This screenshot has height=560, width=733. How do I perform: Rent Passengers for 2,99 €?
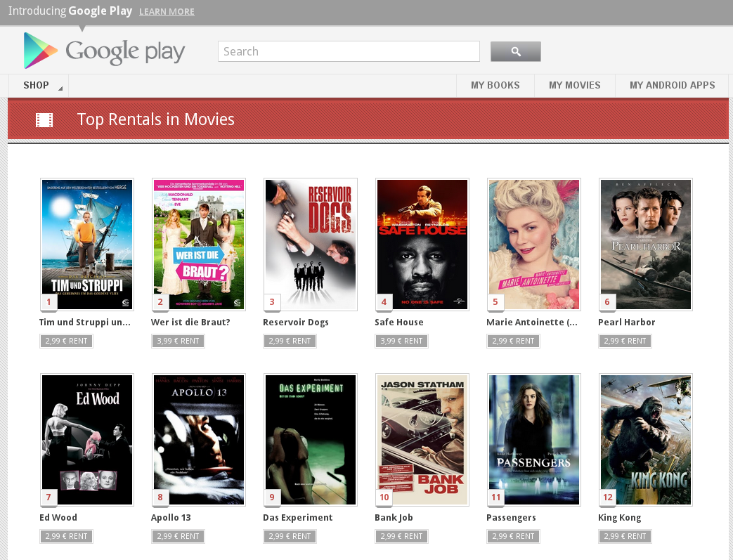[513, 537]
